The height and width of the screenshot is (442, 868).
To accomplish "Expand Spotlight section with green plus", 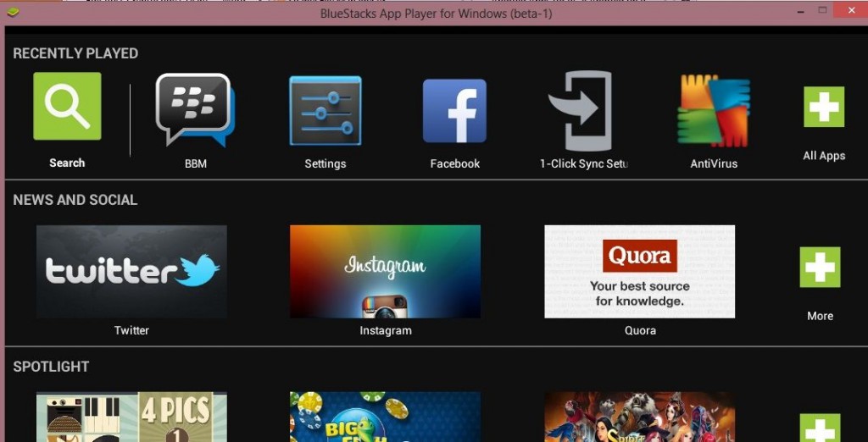I will (x=820, y=427).
